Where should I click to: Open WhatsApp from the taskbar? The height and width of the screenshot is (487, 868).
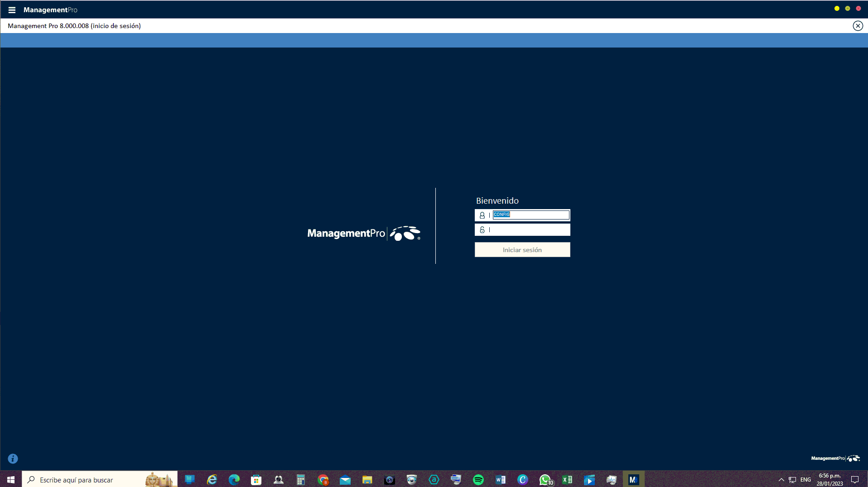coord(545,480)
